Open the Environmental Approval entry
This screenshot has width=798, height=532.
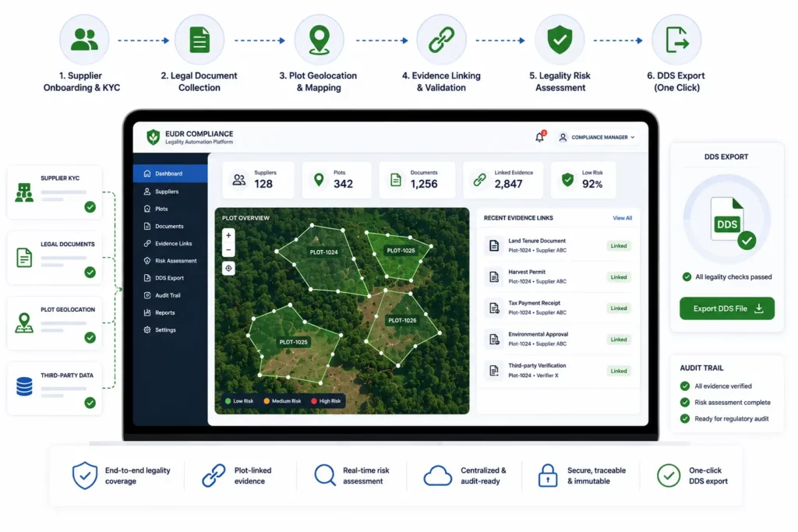(x=557, y=340)
